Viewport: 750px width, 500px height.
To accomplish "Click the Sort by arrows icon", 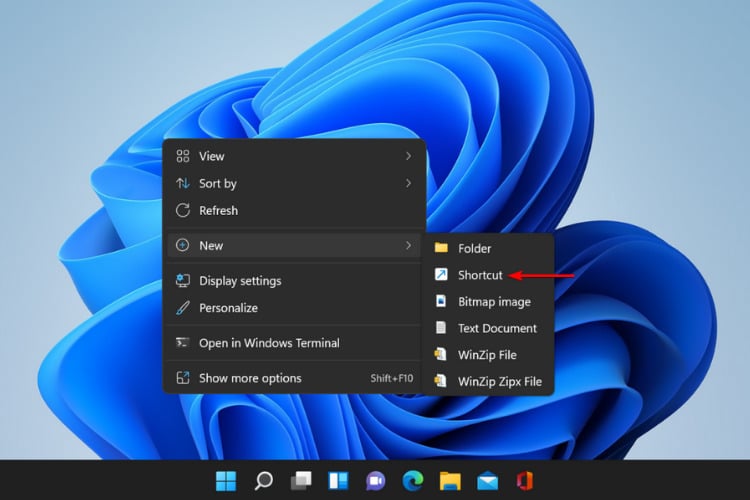I will 183,183.
